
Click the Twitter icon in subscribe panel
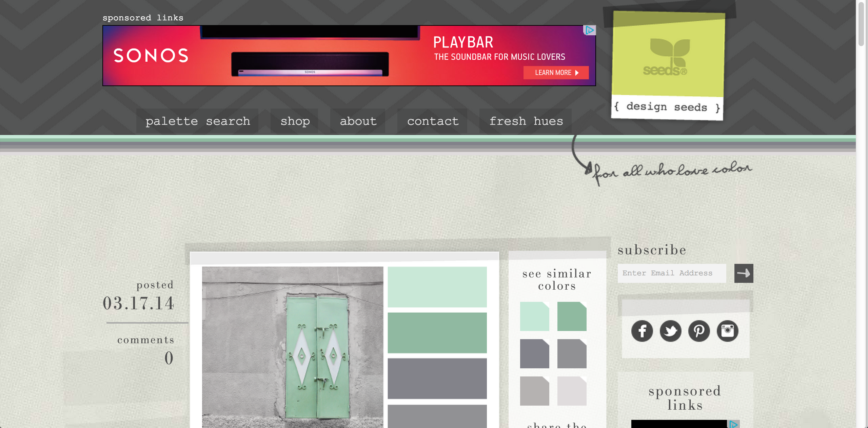click(670, 331)
